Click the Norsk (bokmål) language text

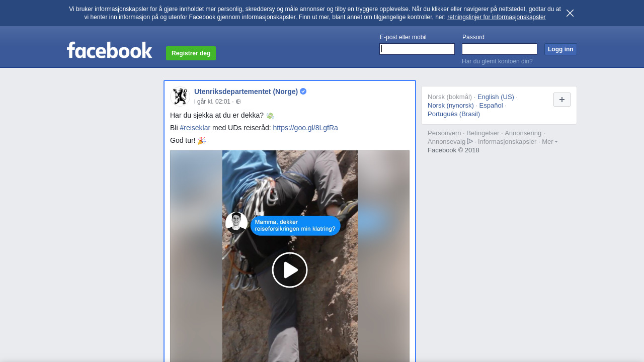click(450, 97)
